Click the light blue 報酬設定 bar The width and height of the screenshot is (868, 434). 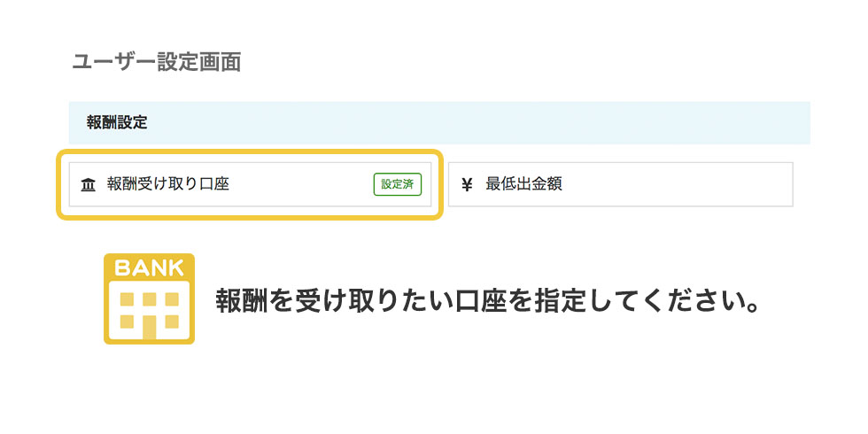pyautogui.click(x=439, y=123)
